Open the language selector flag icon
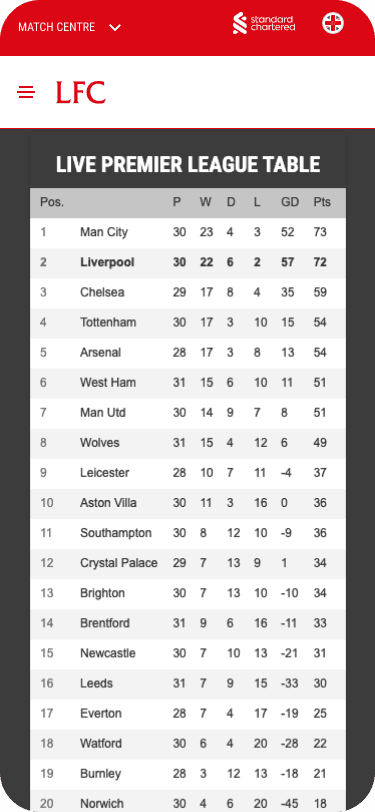Screen dimensions: 375x812 333,23
